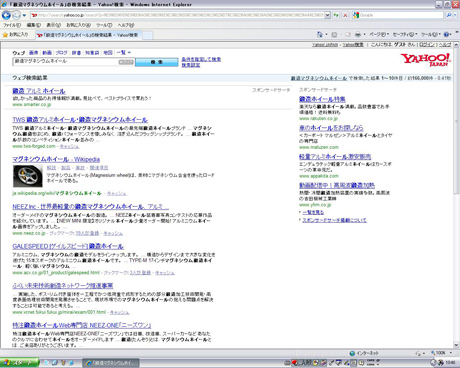Open the recent pages dropdown next to Forward
The height and width of the screenshot is (368, 460).
tap(24, 15)
